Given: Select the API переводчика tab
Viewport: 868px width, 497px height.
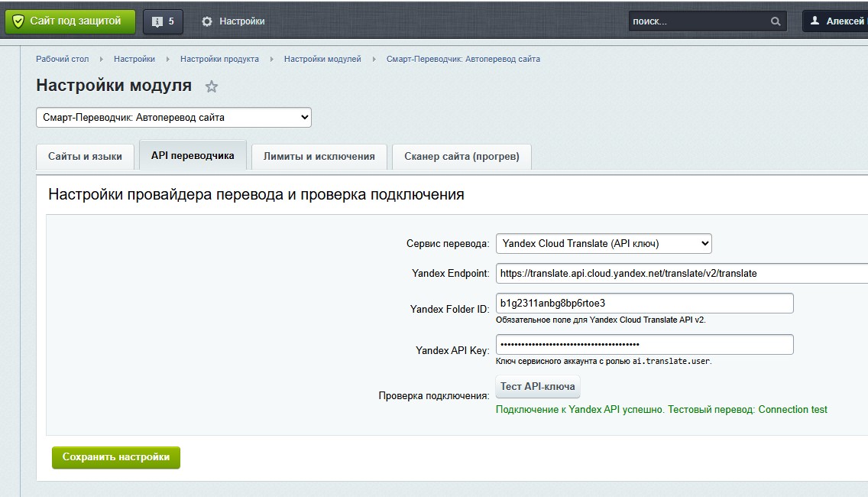Looking at the screenshot, I should click(193, 155).
